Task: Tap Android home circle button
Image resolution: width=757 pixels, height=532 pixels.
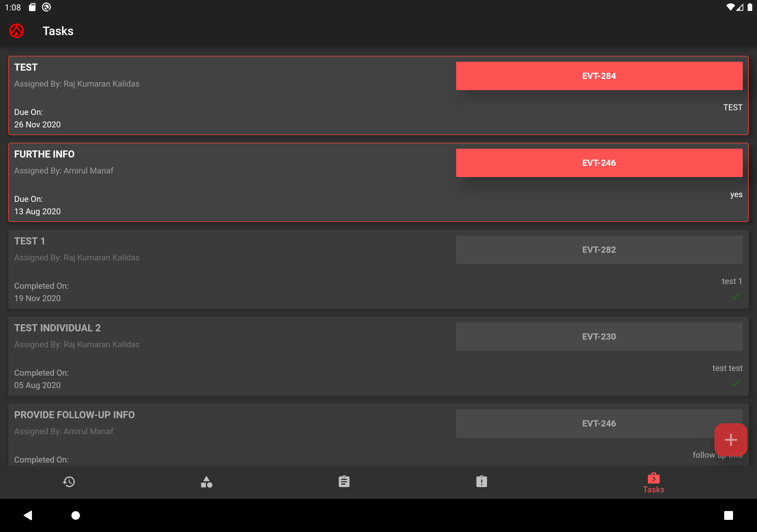Action: [x=76, y=515]
